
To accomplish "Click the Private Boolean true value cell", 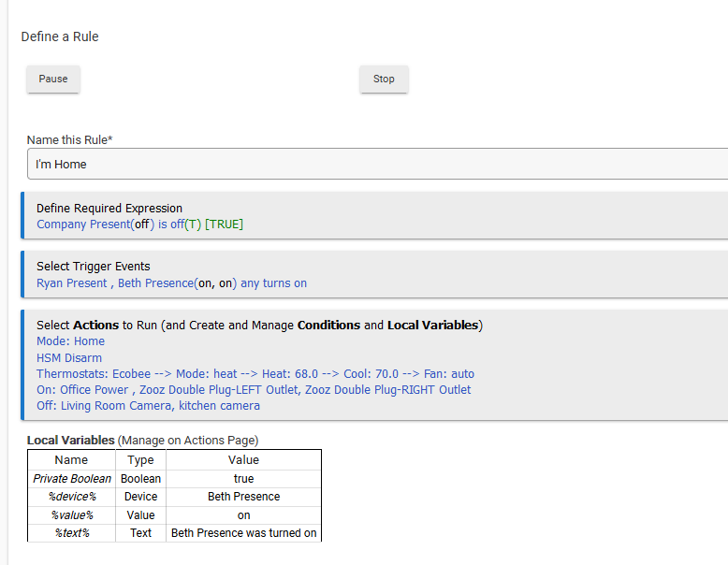I will coord(243,479).
